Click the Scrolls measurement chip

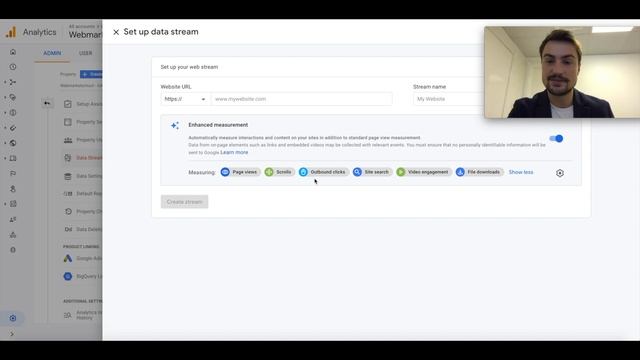279,172
